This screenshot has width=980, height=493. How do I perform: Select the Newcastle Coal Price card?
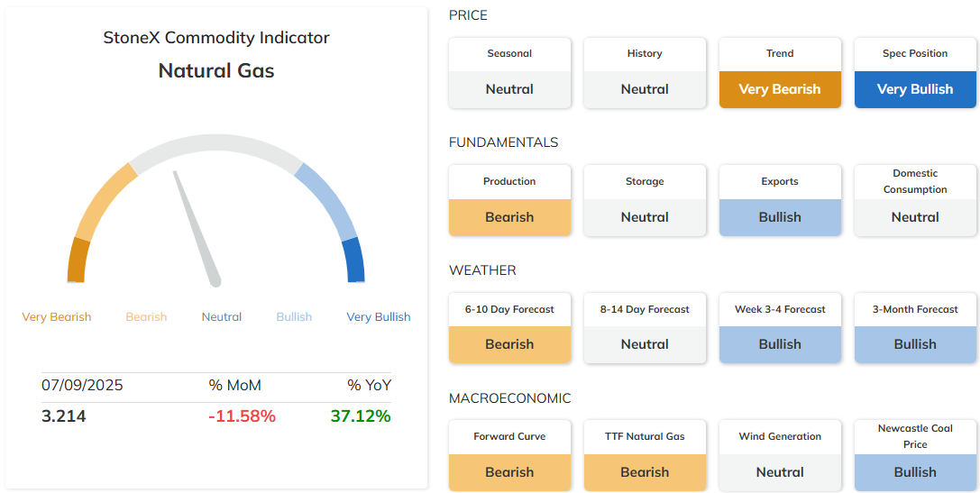[915, 455]
